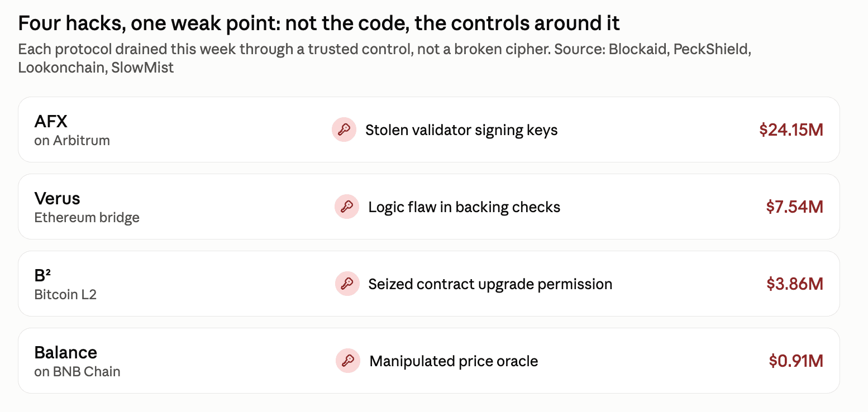Click the key icon next to Manipulated price oracle

348,361
